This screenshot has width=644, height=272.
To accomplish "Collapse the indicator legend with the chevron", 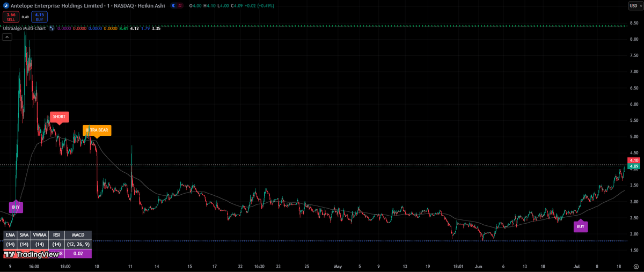I will pos(6,37).
